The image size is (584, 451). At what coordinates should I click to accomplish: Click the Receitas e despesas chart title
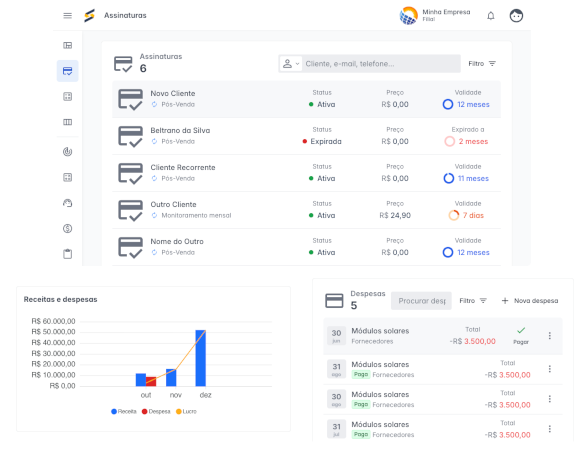60,299
